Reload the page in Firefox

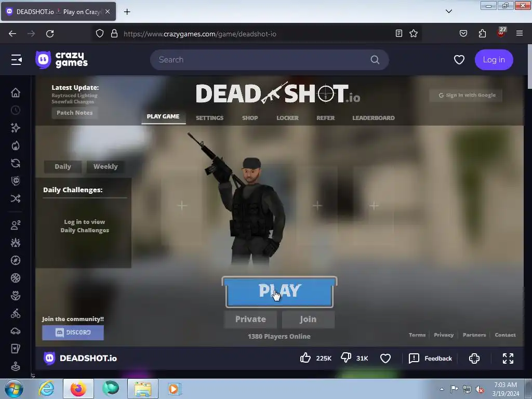click(x=50, y=34)
